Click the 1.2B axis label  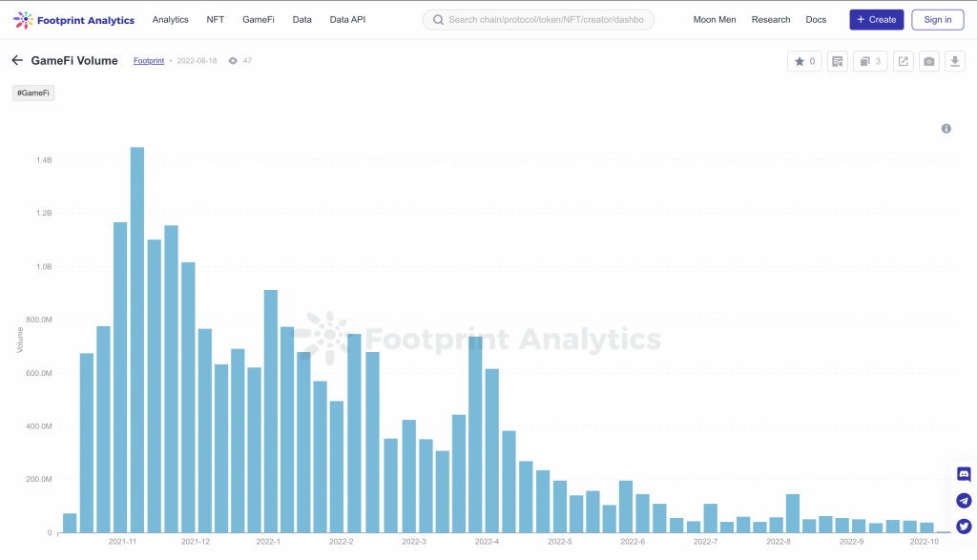[44, 213]
